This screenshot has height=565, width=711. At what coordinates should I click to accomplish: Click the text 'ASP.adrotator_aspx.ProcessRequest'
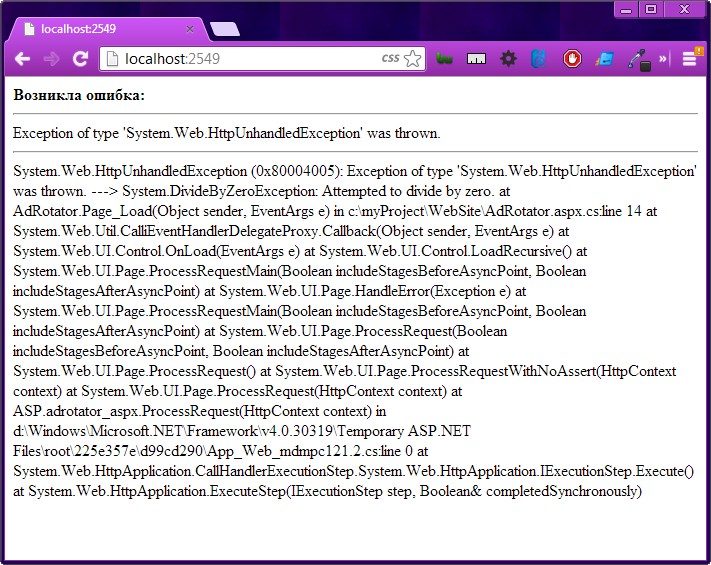(127, 411)
